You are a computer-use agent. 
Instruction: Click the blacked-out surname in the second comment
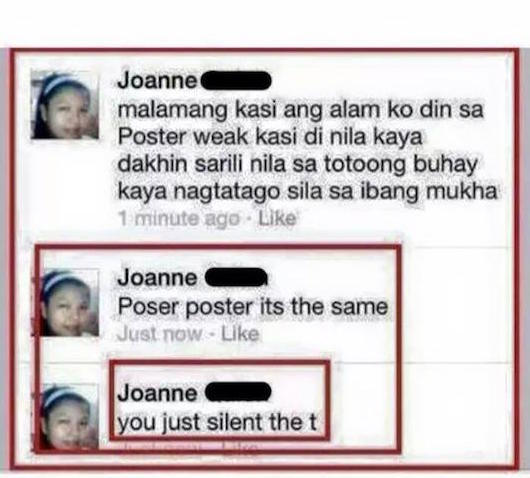pyautogui.click(x=237, y=277)
